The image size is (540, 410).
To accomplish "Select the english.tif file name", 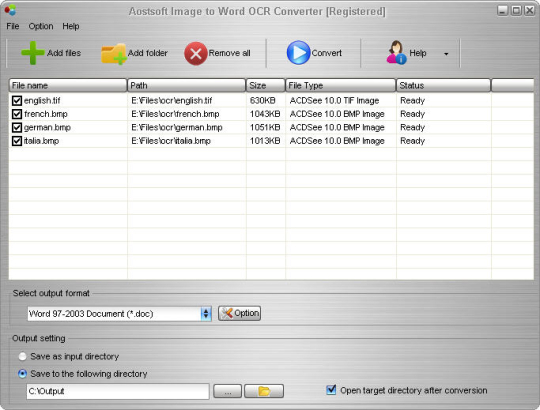I will tap(42, 101).
